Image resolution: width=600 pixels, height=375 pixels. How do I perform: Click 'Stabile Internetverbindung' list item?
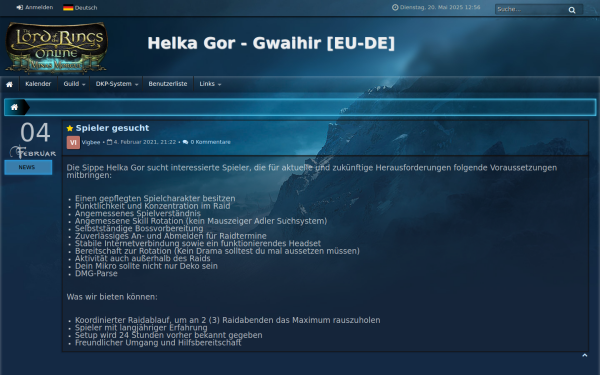tap(198, 243)
